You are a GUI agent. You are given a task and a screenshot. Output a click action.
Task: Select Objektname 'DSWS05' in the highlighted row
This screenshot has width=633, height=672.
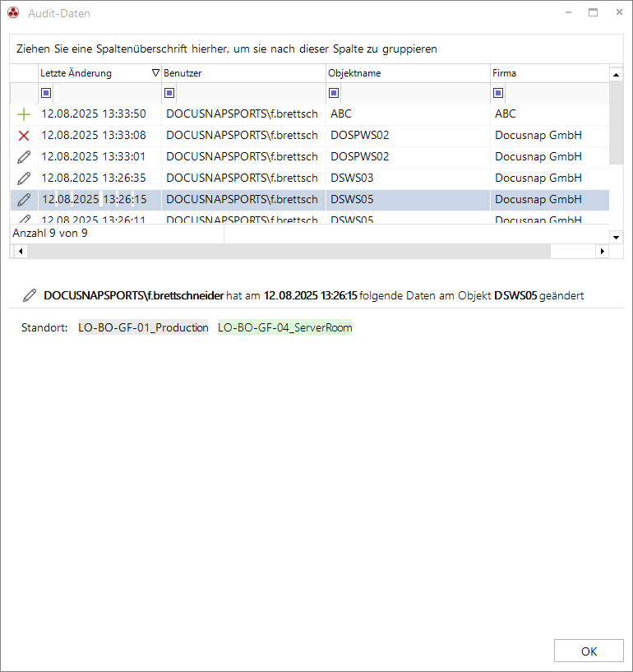pyautogui.click(x=408, y=200)
